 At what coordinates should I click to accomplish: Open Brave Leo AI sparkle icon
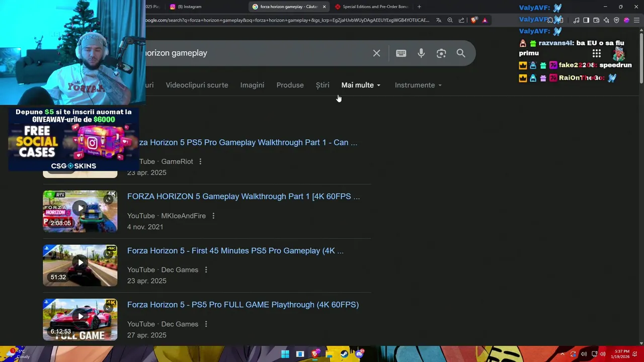606,20
